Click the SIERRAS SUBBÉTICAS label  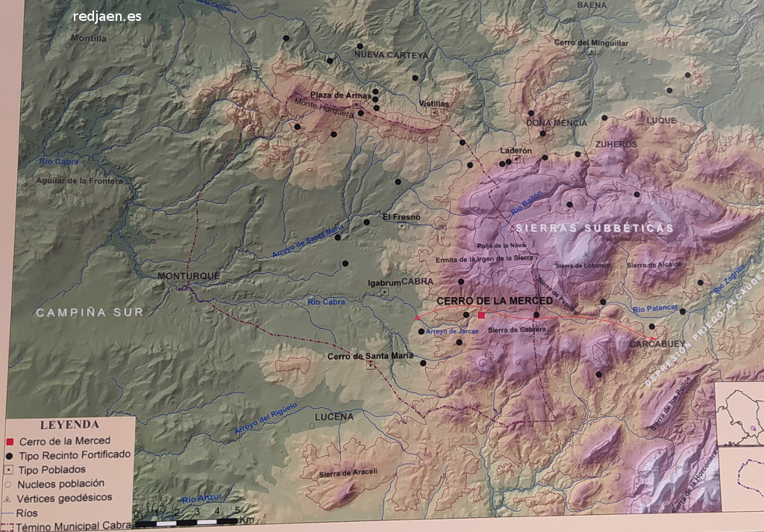pyautogui.click(x=594, y=228)
